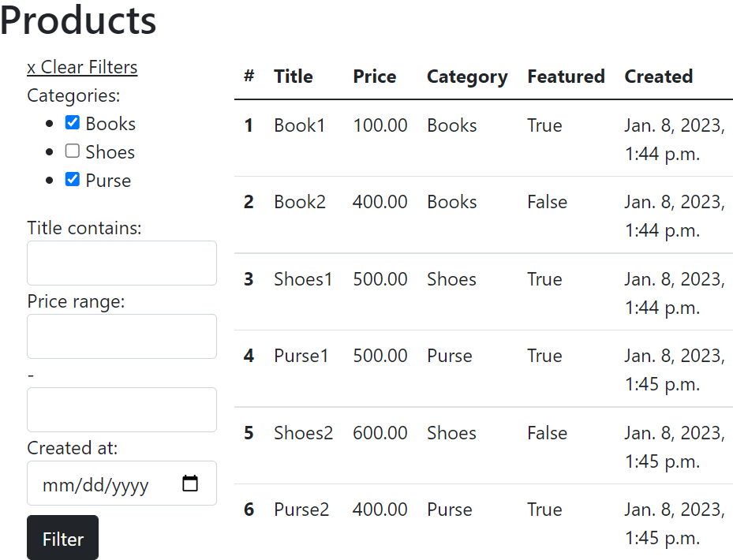733x560 pixels.
Task: Select the Shoes1 product title cell
Action: coord(303,279)
